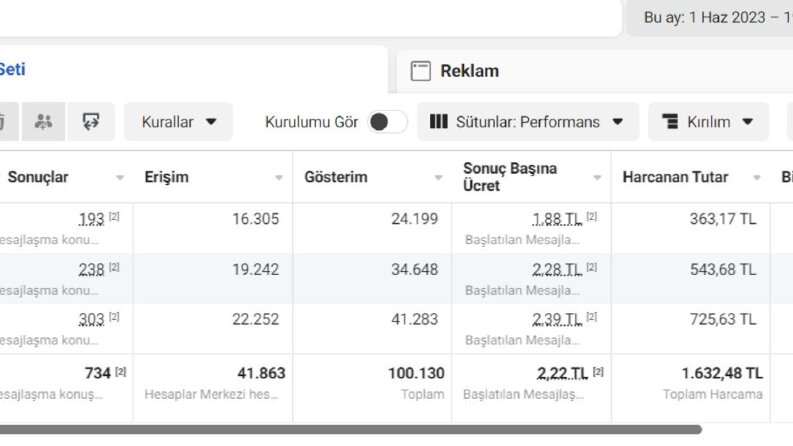The height and width of the screenshot is (446, 793).
Task: Open the Kırılım breakdown dropdown
Action: pyautogui.click(x=709, y=122)
